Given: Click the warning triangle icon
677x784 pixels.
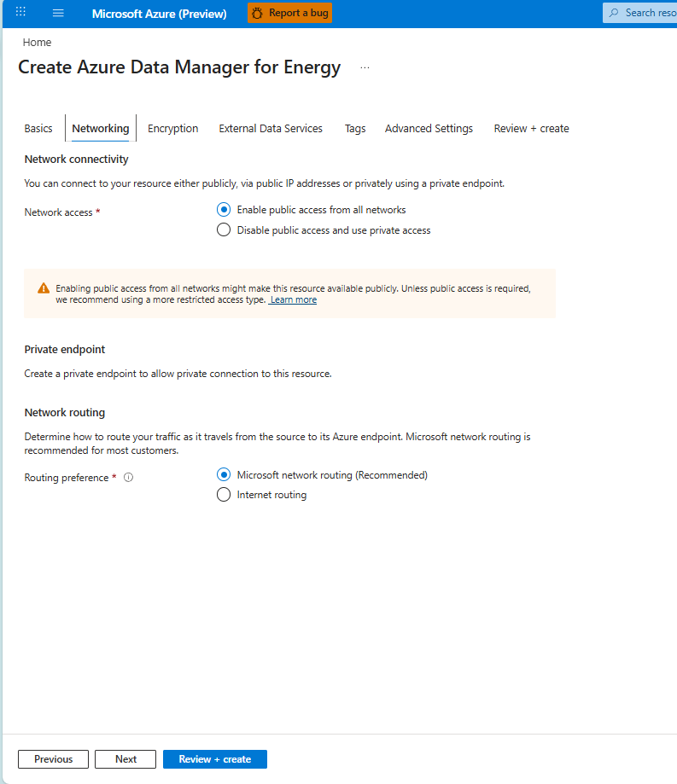Looking at the screenshot, I should 44,288.
